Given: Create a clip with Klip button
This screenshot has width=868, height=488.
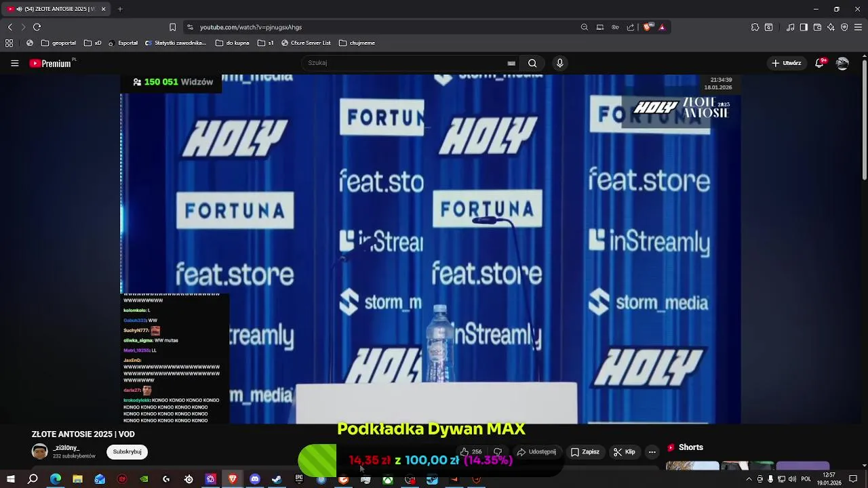Looking at the screenshot, I should 624,452.
